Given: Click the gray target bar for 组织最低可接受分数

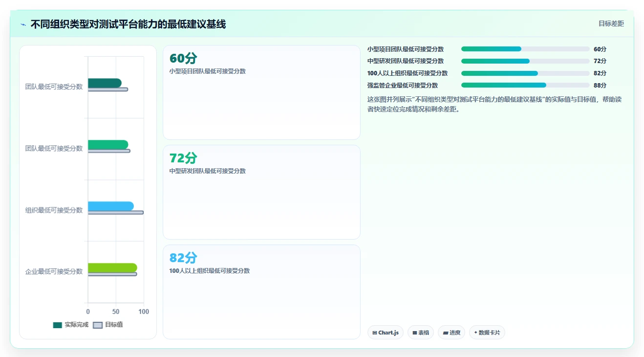Looking at the screenshot, I should click(x=116, y=212).
